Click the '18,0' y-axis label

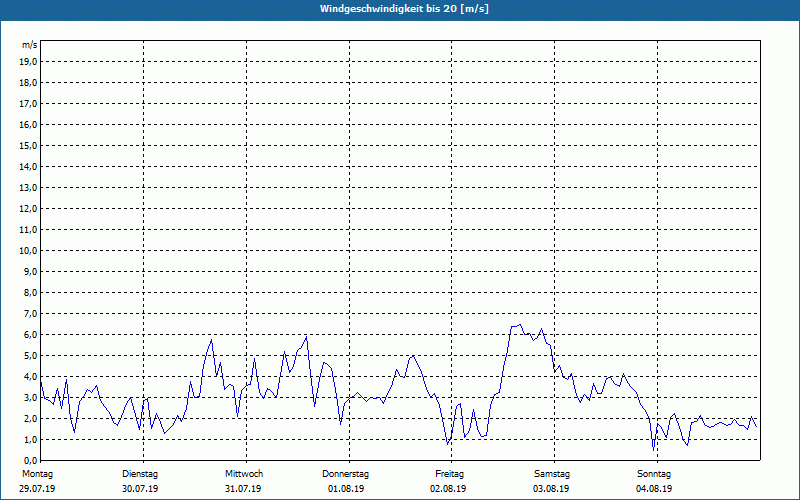29,83
